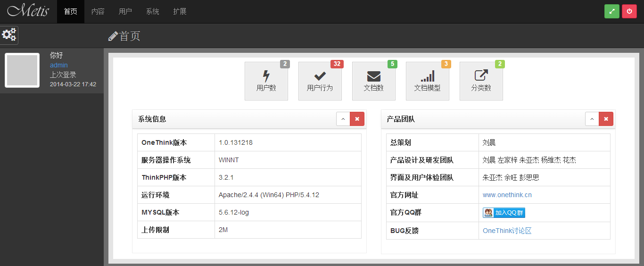Click the gears settings icon in sidebar

(9, 35)
